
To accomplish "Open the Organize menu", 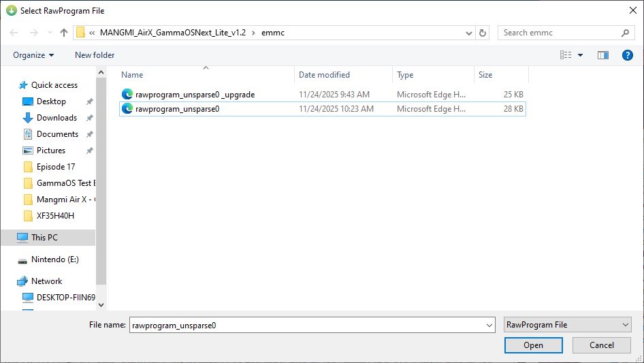I will [x=33, y=55].
